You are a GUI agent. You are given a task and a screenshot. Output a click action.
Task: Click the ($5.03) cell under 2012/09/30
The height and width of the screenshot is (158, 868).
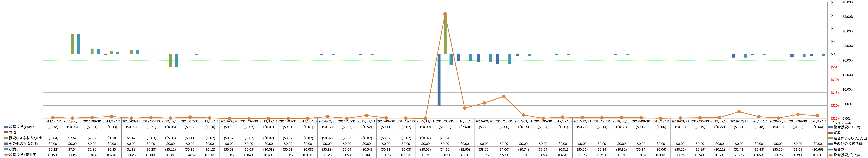(170, 138)
